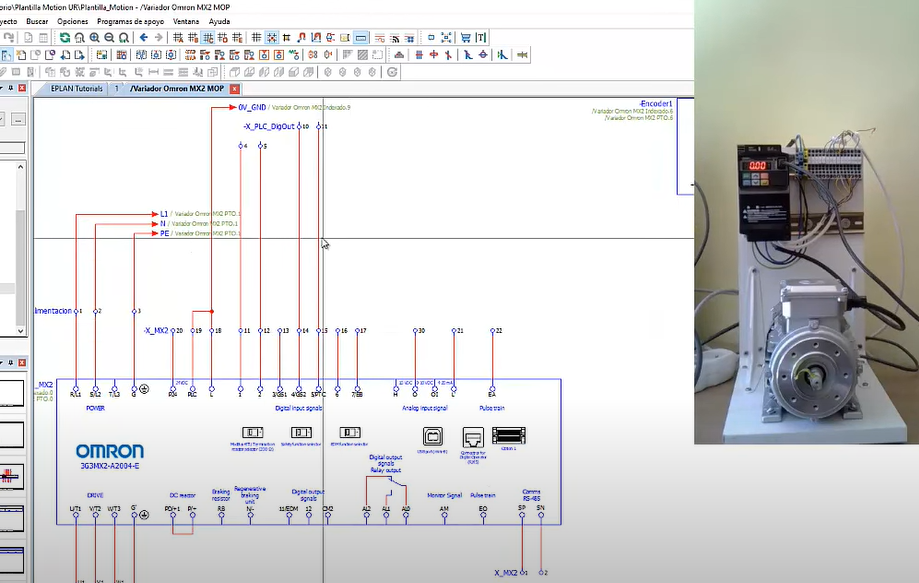919x583 pixels.
Task: Click the ellipsis button in left panel
Action: [18, 120]
